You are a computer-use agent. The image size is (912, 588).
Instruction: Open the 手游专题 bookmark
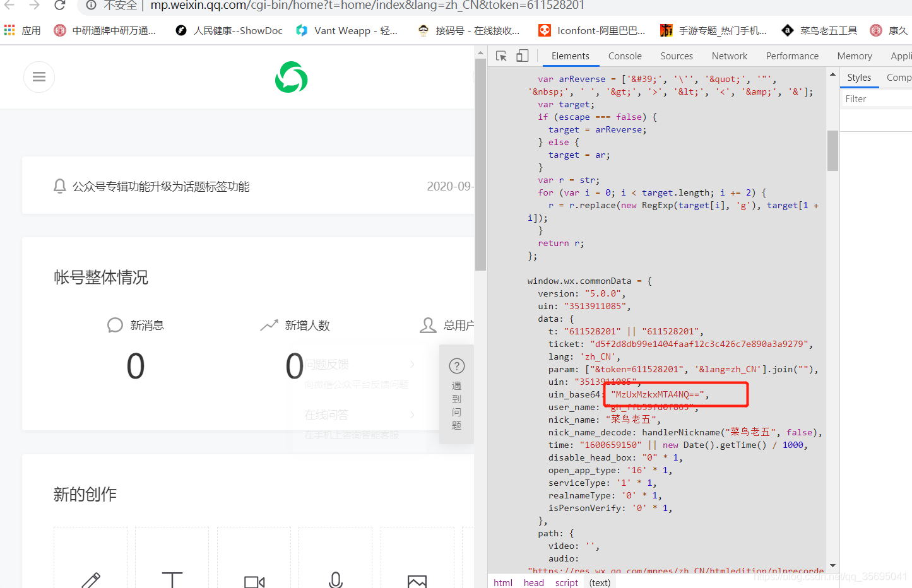pyautogui.click(x=713, y=30)
